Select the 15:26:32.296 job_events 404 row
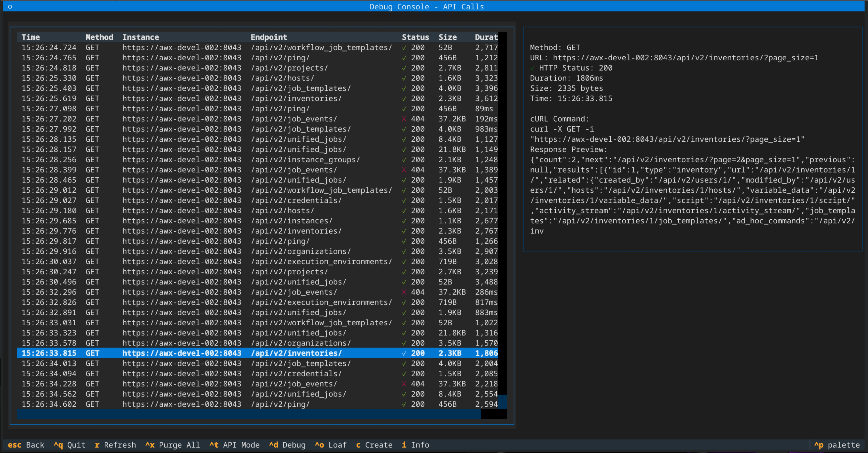 coord(257,292)
